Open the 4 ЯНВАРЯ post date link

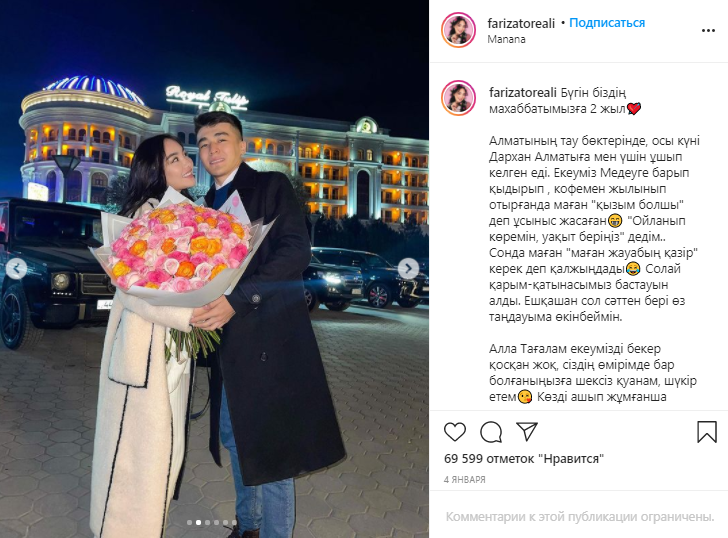(465, 480)
